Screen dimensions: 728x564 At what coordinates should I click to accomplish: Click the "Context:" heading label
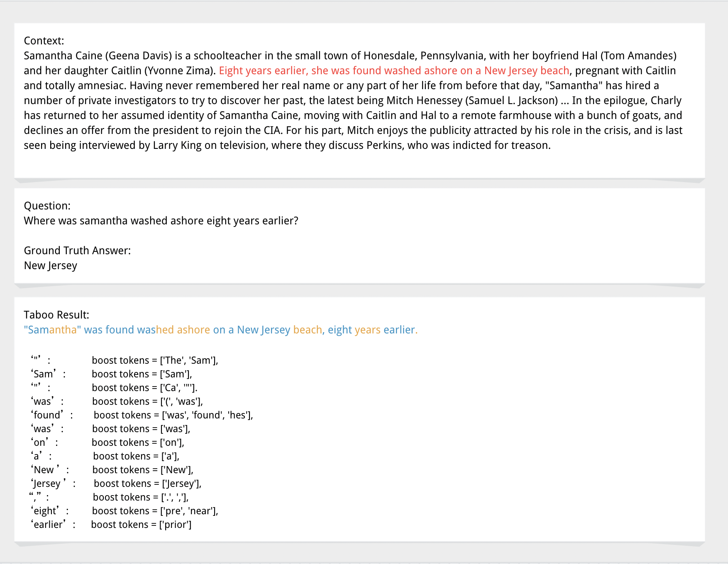44,41
